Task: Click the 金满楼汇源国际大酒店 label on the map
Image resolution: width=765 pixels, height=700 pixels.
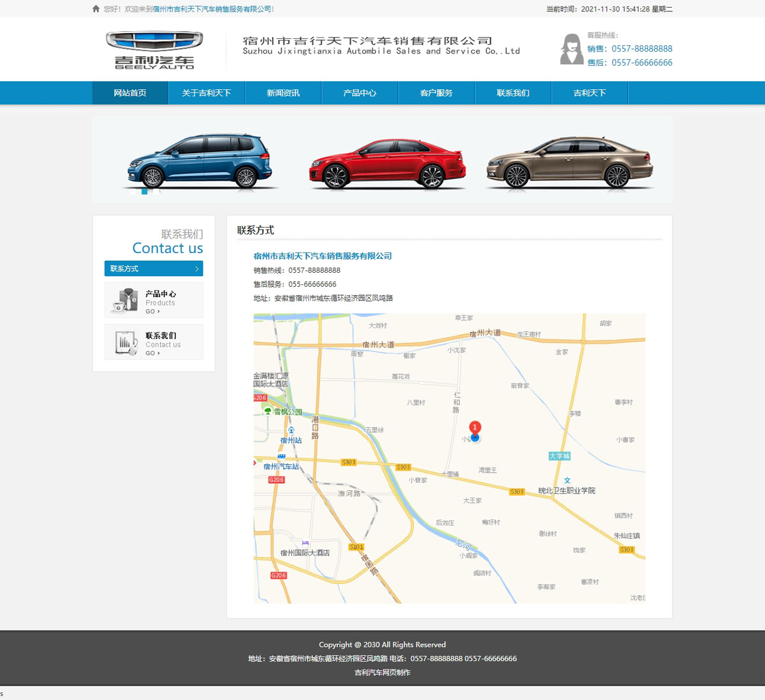Action: click(271, 380)
